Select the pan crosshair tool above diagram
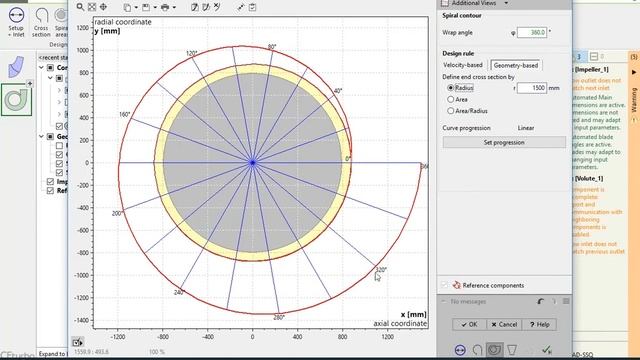Image resolution: width=640 pixels, height=360 pixels. click(x=103, y=7)
